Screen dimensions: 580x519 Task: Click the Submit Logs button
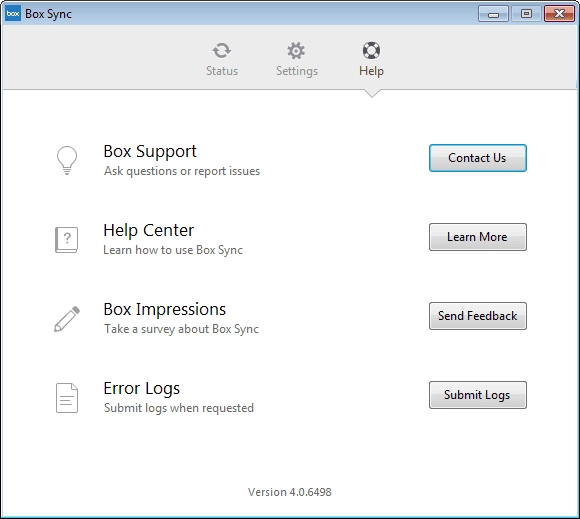coord(478,395)
